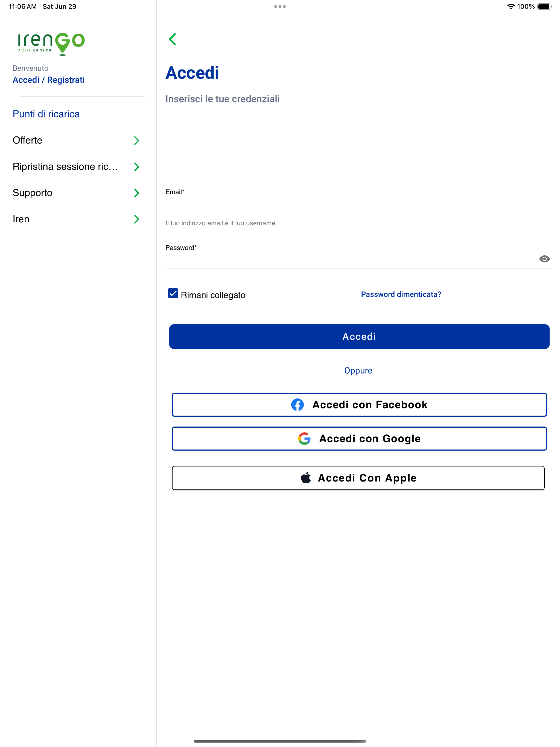Tap the three dots multitasking control

coord(280,6)
